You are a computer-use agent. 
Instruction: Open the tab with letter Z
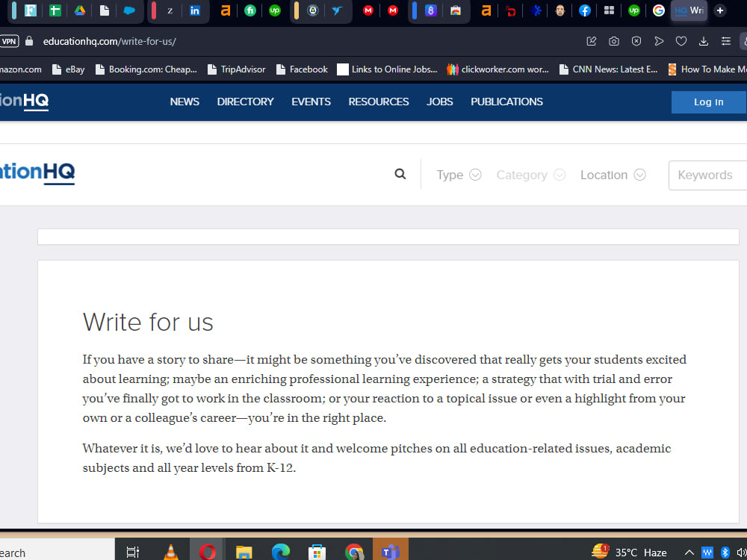coord(170,10)
